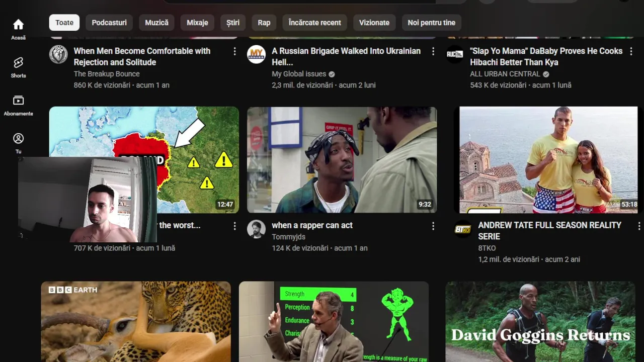Play the lecture with Strength stats thumbnail
644x362 pixels.
334,322
